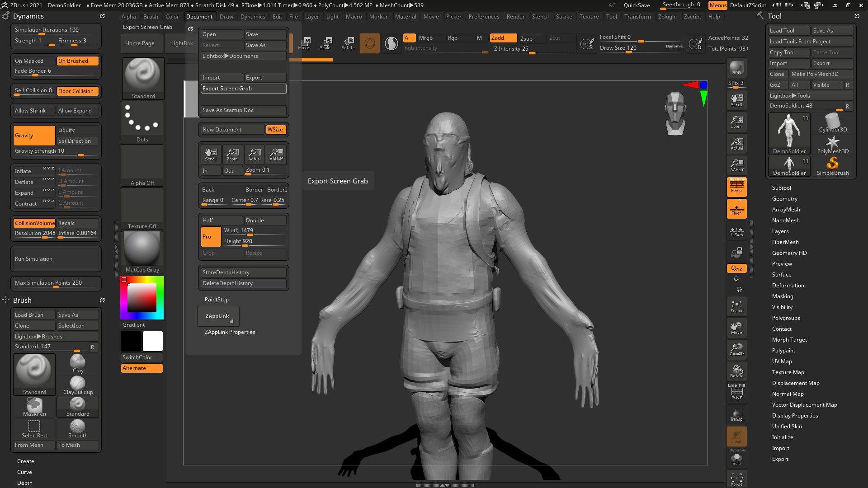Click the Smooth brush icon
868x488 pixels.
pos(77,427)
